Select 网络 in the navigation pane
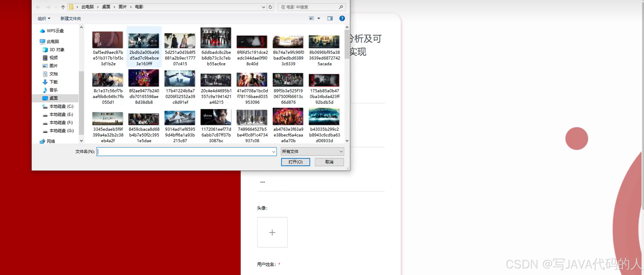Viewport: 644px width, 275px height. (x=51, y=141)
